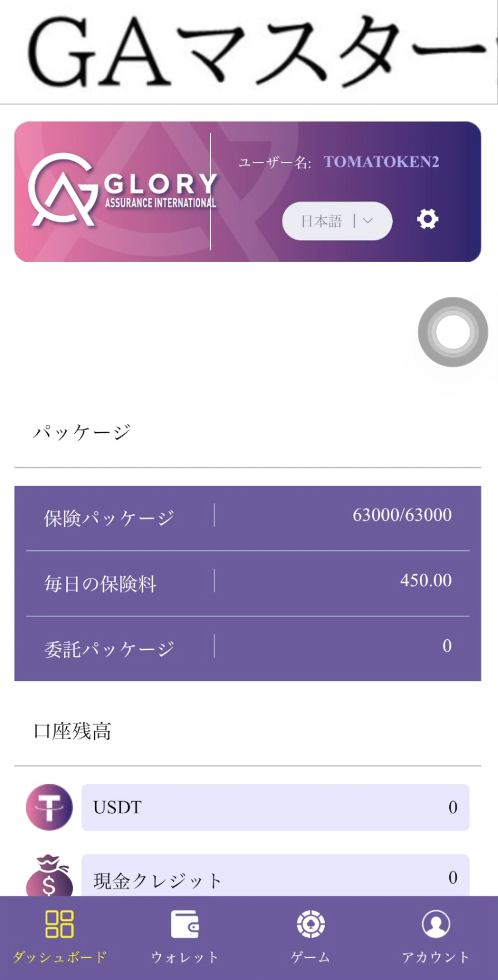Screen dimensions: 498x980
Task: Select the ダッシュボード tab label
Action: 60,957
